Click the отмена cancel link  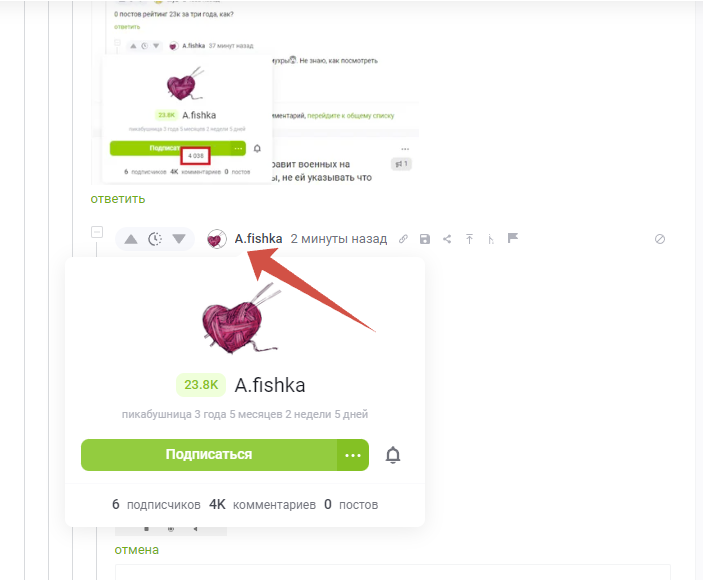click(x=137, y=550)
